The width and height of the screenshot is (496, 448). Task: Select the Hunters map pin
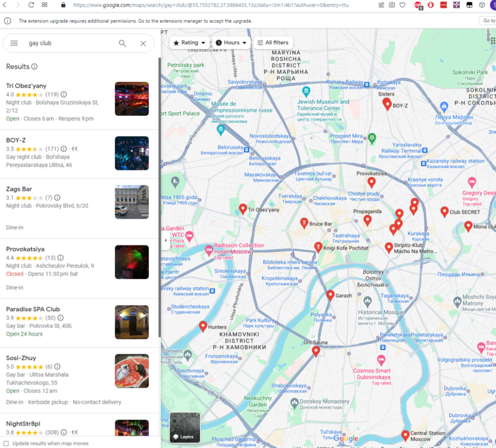203,326
